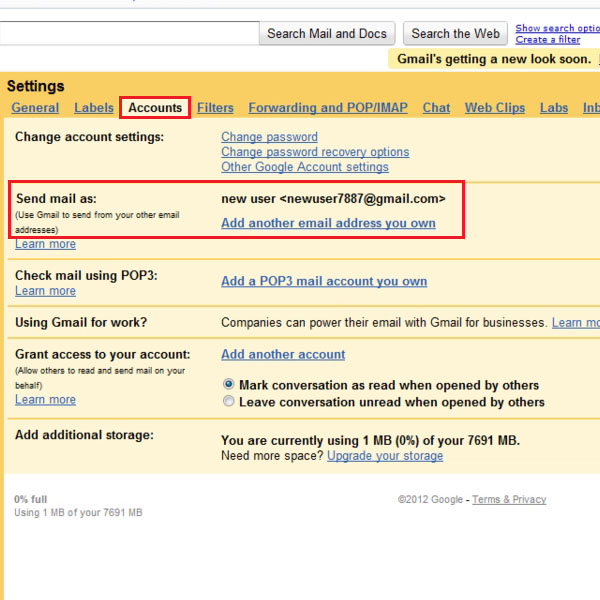Switch to the General settings tab
This screenshot has height=600, width=600.
35,108
